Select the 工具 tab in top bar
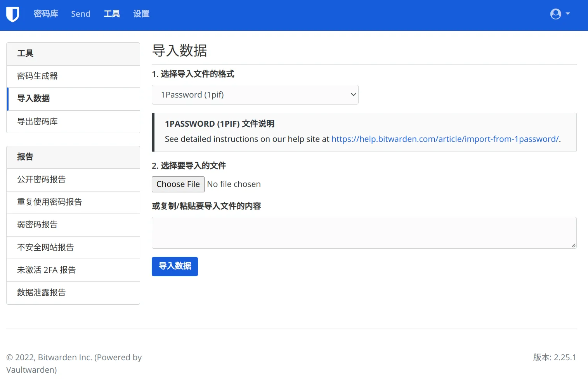 (112, 14)
